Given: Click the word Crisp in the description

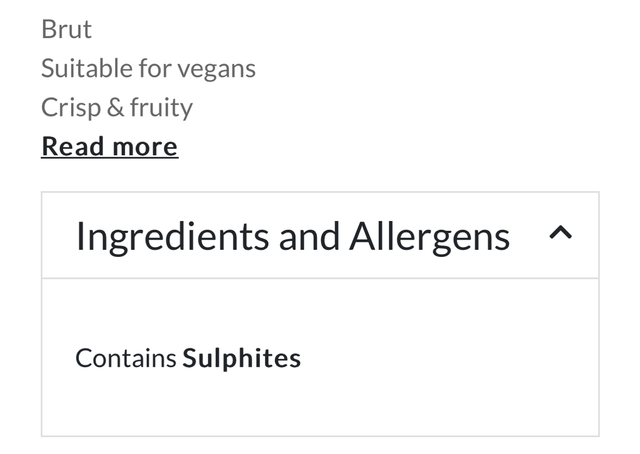Looking at the screenshot, I should [70, 107].
